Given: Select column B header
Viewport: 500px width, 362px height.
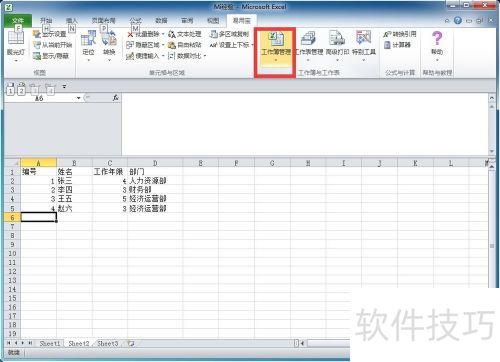Looking at the screenshot, I should [74, 163].
